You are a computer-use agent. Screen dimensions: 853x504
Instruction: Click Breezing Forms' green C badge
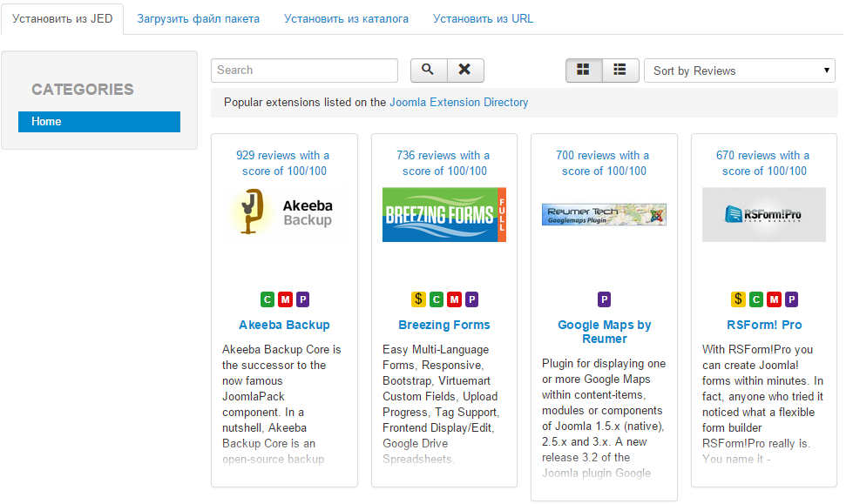coord(437,299)
